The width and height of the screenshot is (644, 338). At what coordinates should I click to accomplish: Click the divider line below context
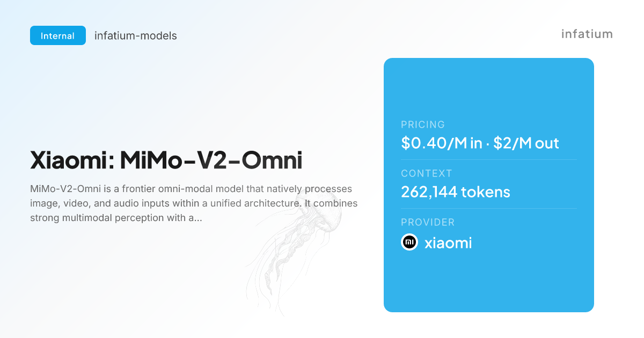[x=489, y=209]
